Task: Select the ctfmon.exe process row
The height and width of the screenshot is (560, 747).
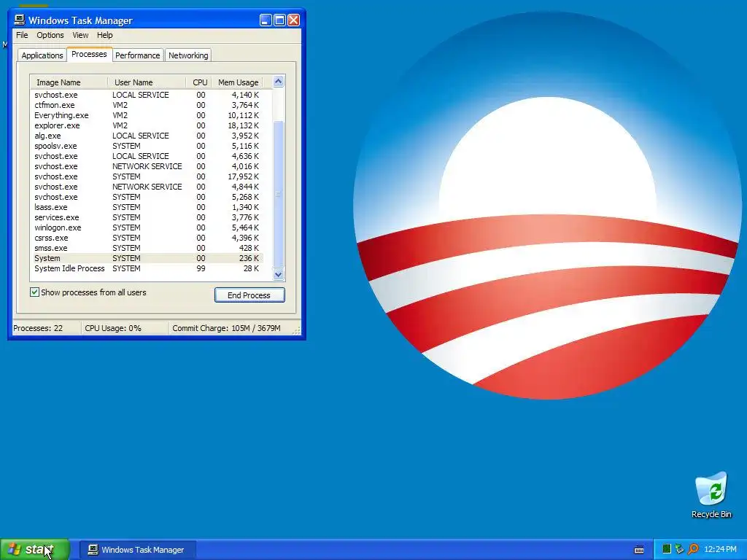Action: click(x=147, y=105)
